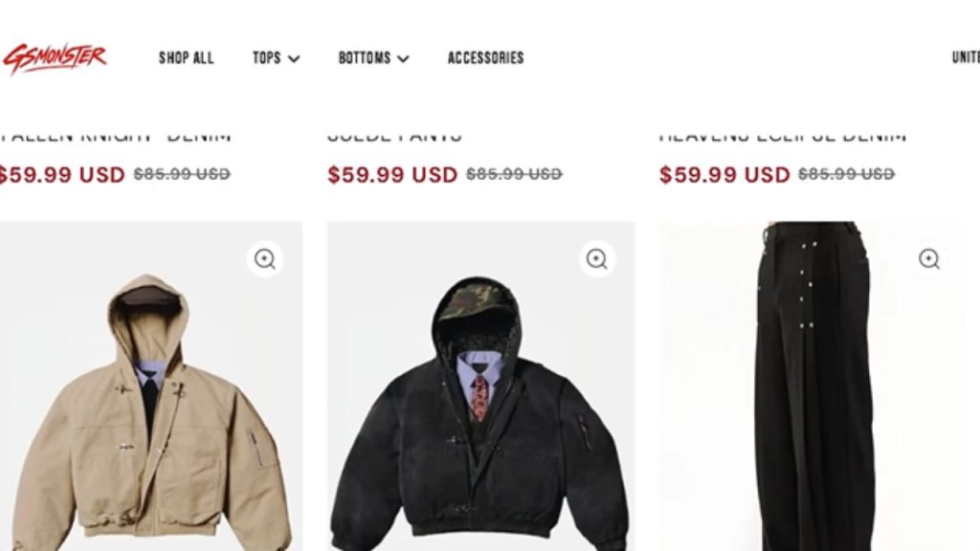Click the Bottoms chevron arrow

coord(403,58)
